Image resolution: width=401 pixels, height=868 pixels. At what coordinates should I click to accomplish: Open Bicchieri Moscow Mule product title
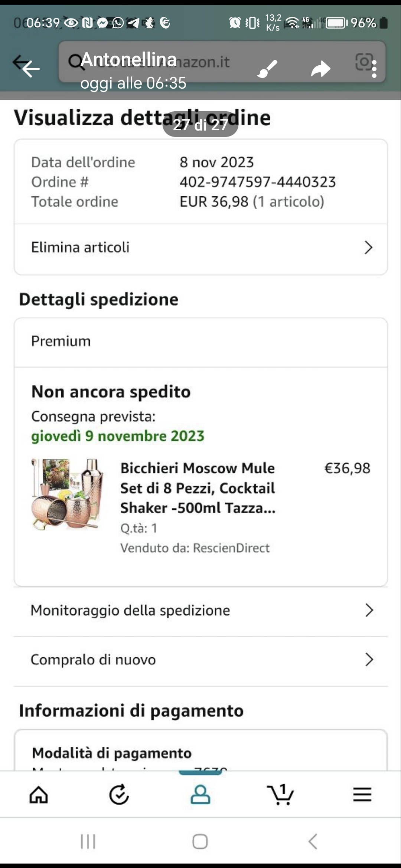(198, 488)
